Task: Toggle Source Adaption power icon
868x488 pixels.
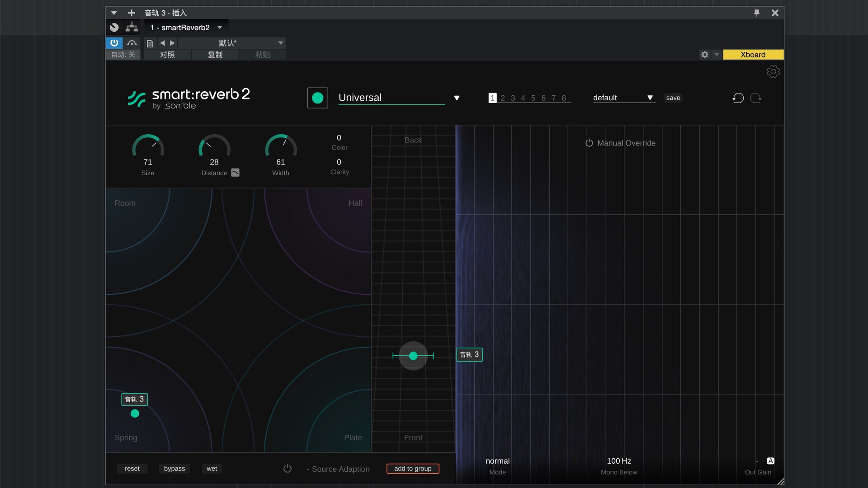Action: (x=288, y=469)
